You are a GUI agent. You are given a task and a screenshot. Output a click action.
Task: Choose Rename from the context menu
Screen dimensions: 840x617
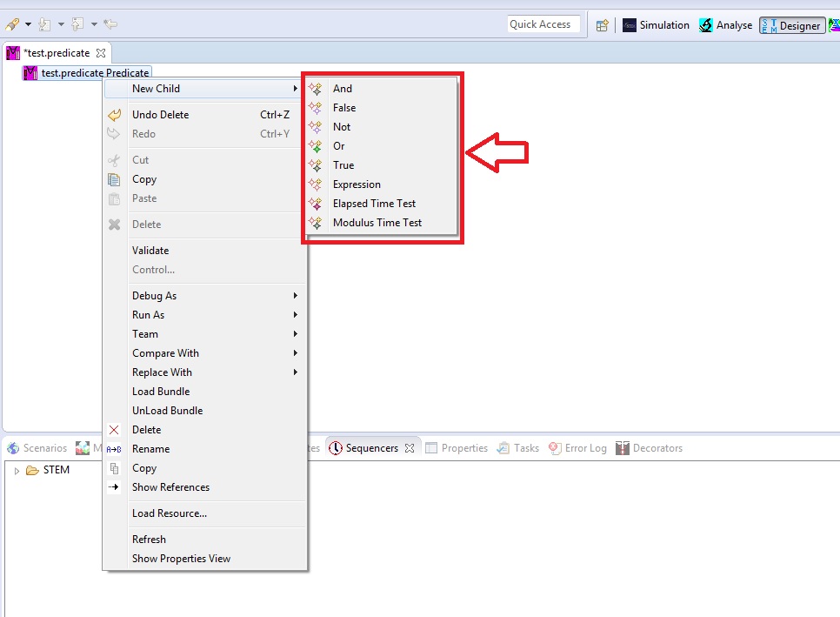[x=205, y=449]
